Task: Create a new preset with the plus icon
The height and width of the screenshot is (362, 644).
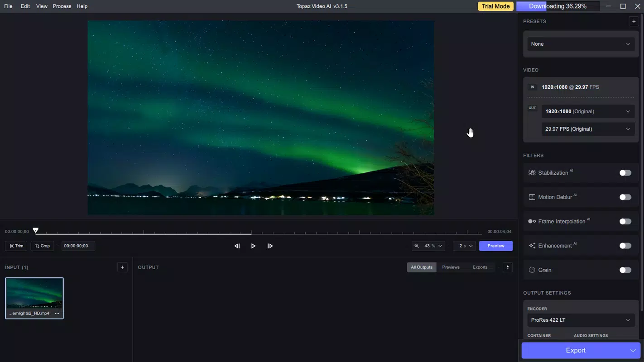Action: [x=634, y=21]
